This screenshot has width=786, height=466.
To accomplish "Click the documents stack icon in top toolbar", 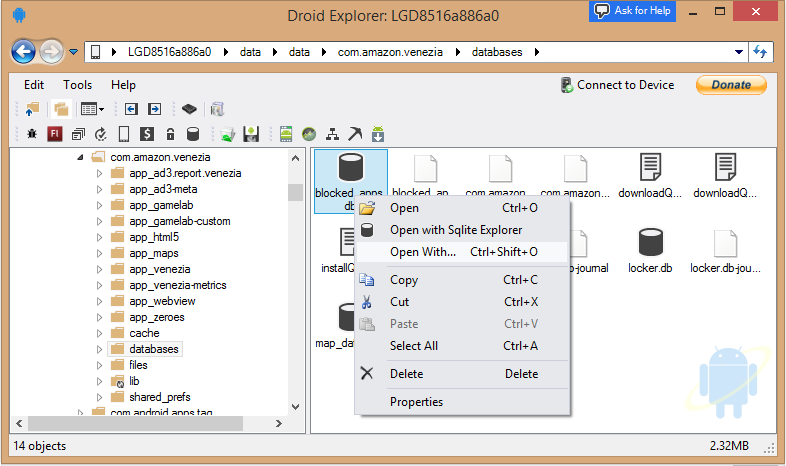I will click(217, 109).
